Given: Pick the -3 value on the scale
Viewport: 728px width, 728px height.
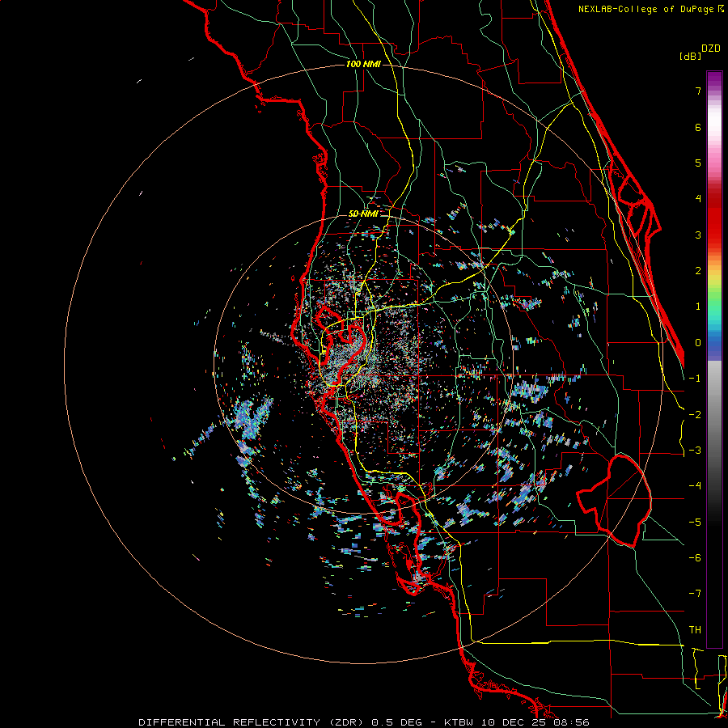Looking at the screenshot, I should [695, 451].
